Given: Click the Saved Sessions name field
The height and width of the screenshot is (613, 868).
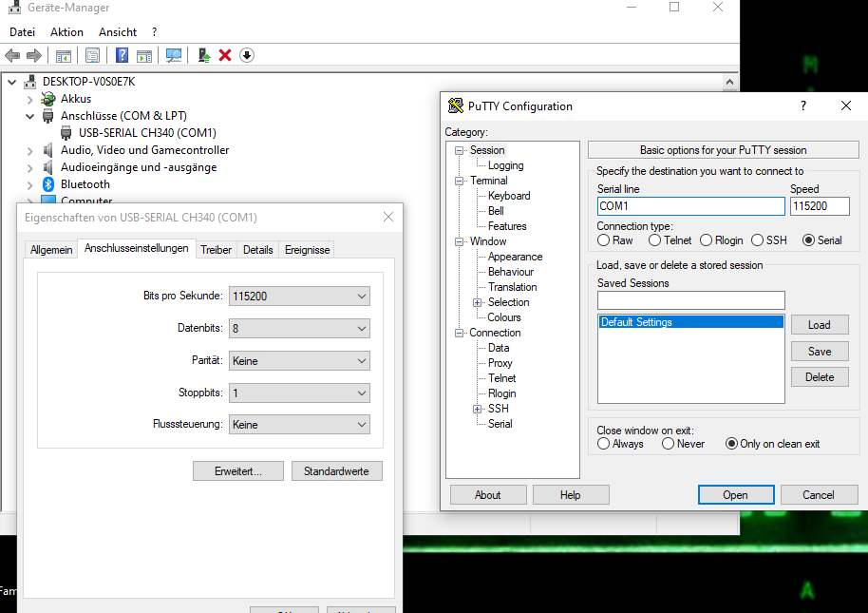Looking at the screenshot, I should [x=690, y=300].
